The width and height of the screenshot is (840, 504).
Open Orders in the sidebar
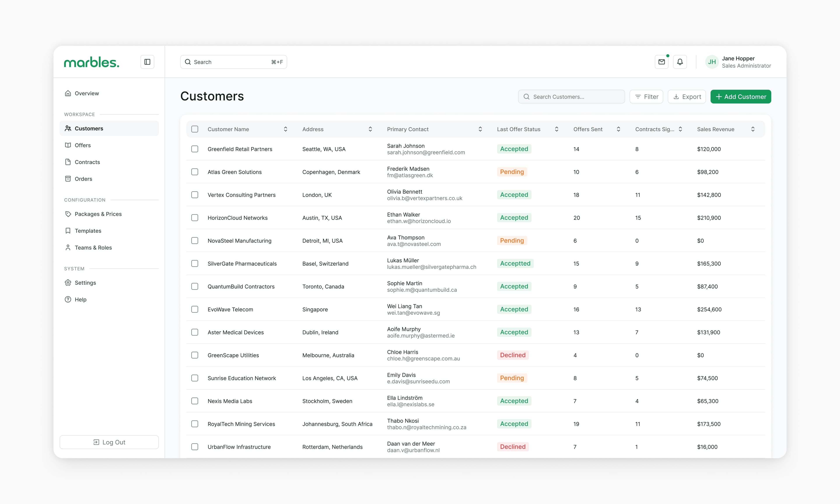(x=109, y=179)
